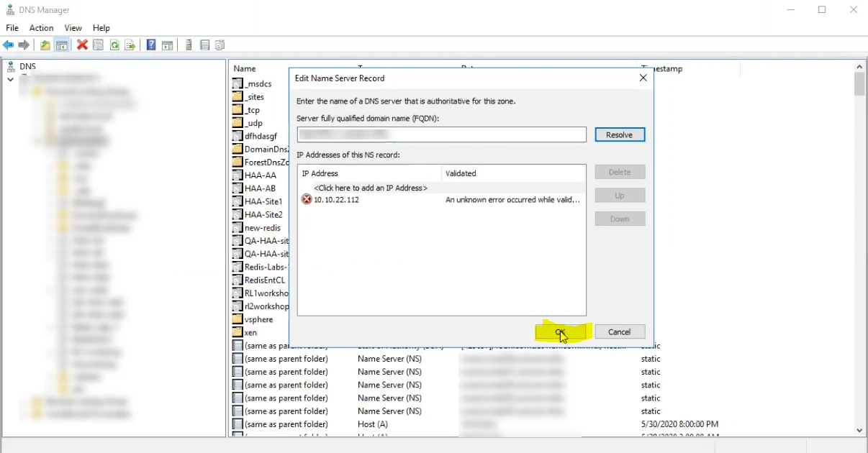Click the unknown error validation message
Screen dimensions: 868x453
pyautogui.click(x=512, y=200)
